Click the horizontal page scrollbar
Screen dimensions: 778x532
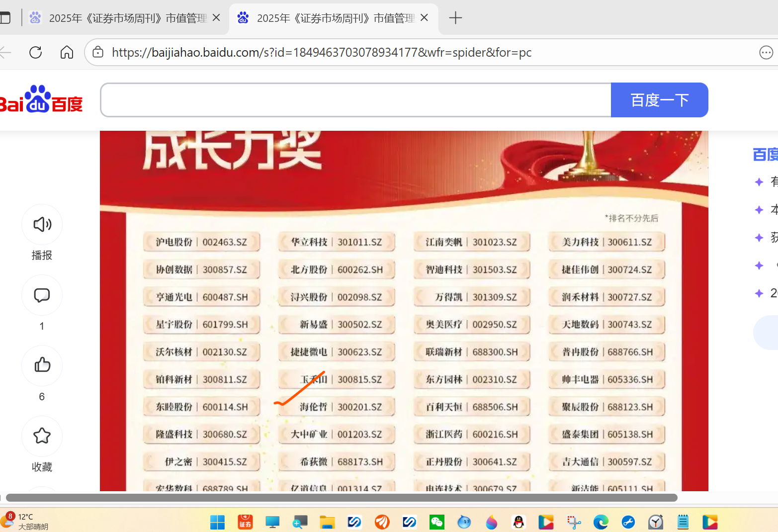(342, 498)
